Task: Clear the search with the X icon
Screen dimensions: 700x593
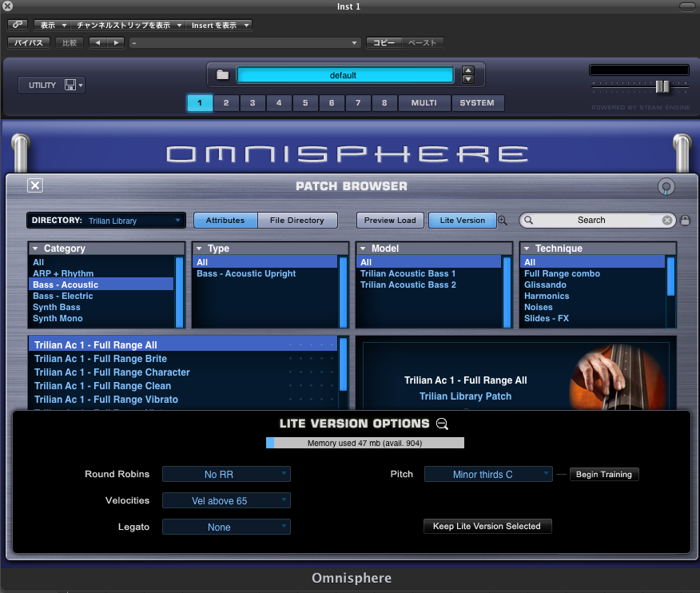Action: click(x=667, y=220)
